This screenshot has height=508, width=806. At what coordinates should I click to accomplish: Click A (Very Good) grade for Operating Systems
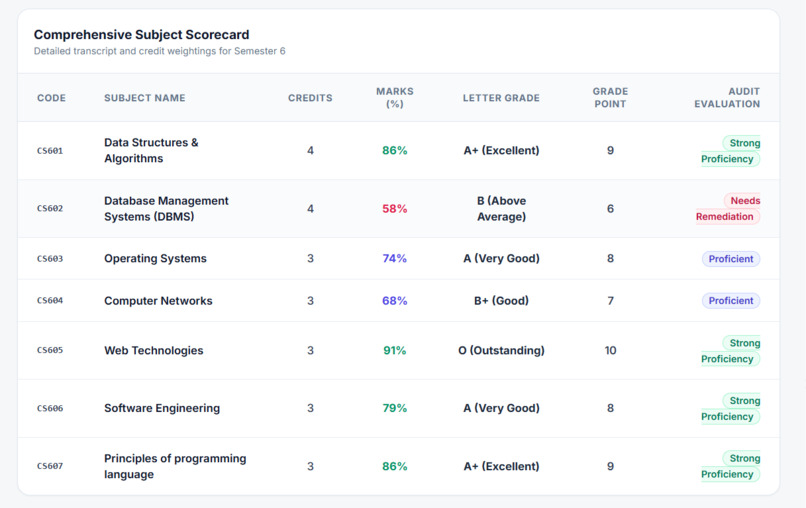click(501, 258)
